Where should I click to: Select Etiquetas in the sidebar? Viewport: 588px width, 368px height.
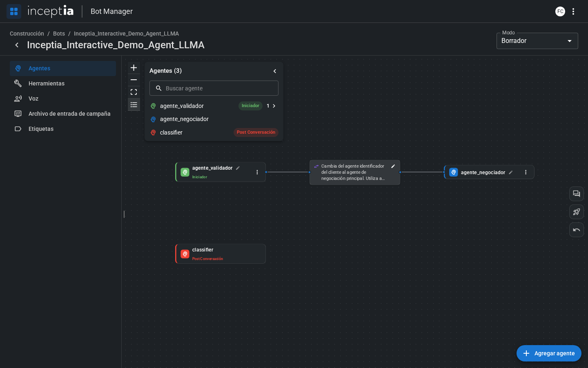(x=63, y=129)
